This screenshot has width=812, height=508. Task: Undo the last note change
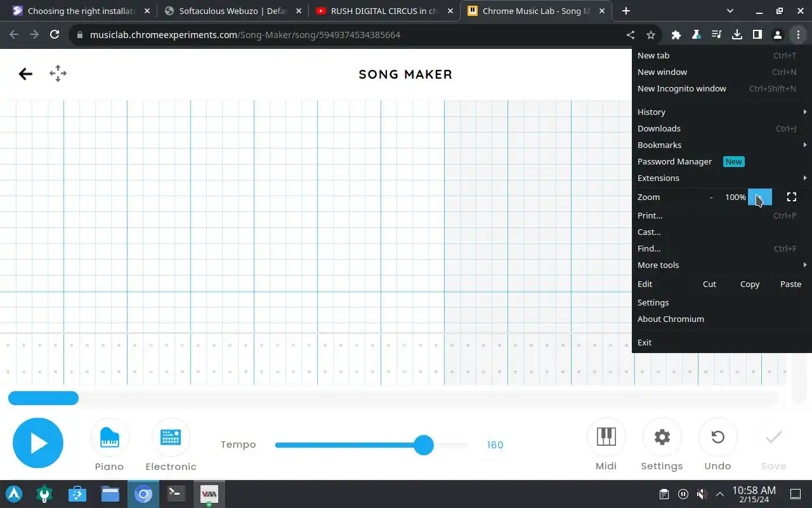point(717,437)
